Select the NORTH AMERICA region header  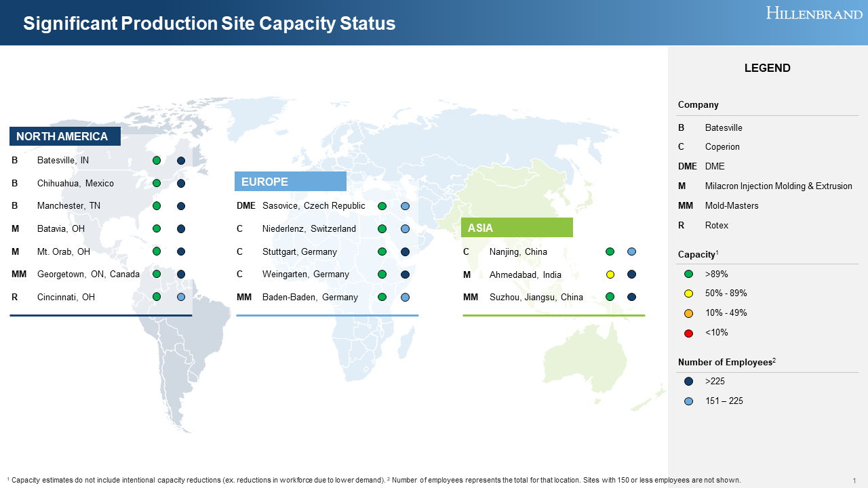click(65, 136)
